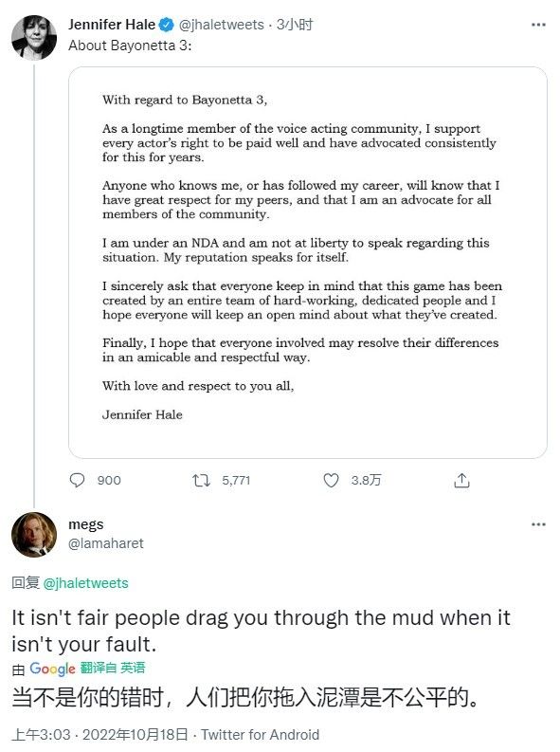The height and width of the screenshot is (752, 560).
Task: Click the megs display name
Action: tap(85, 524)
